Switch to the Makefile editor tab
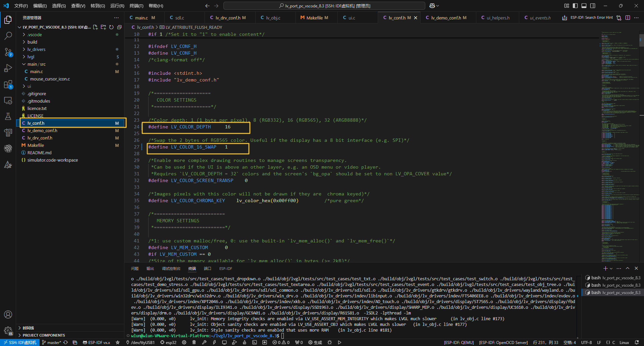644x346 pixels. pyautogui.click(x=314, y=18)
